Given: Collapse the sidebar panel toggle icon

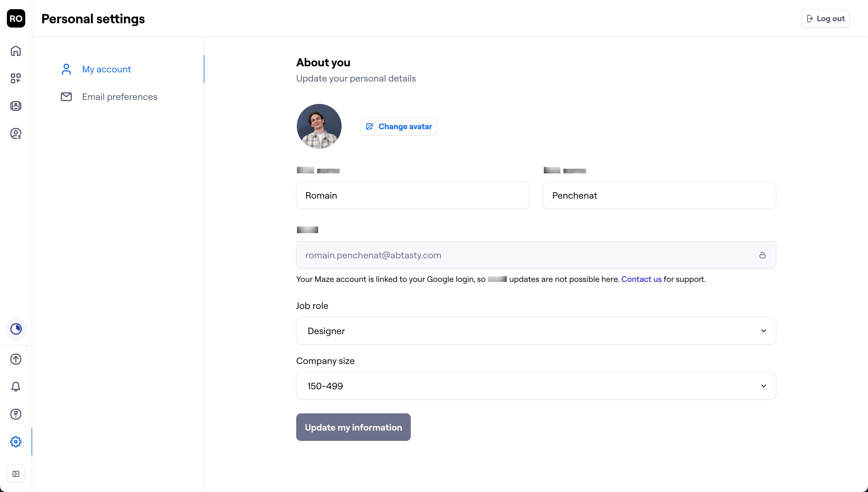Looking at the screenshot, I should tap(16, 474).
